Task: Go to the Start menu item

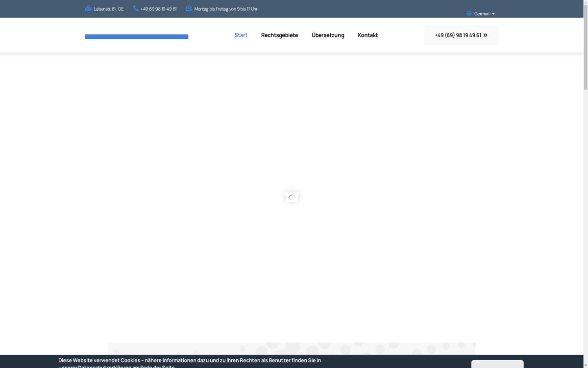Action: click(241, 35)
